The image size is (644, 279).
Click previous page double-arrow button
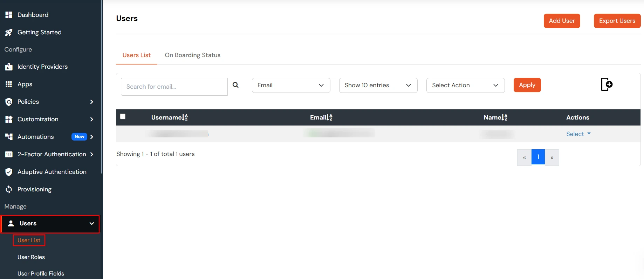[524, 157]
